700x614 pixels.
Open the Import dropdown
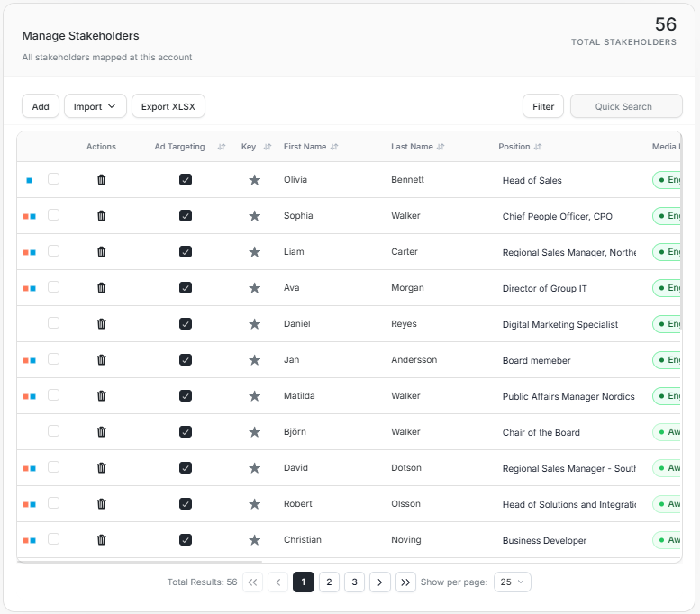(95, 106)
